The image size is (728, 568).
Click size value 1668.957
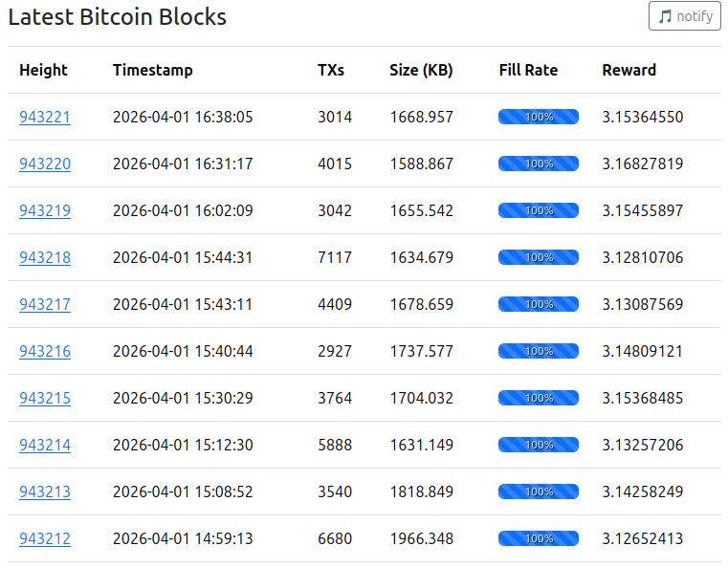coord(421,117)
